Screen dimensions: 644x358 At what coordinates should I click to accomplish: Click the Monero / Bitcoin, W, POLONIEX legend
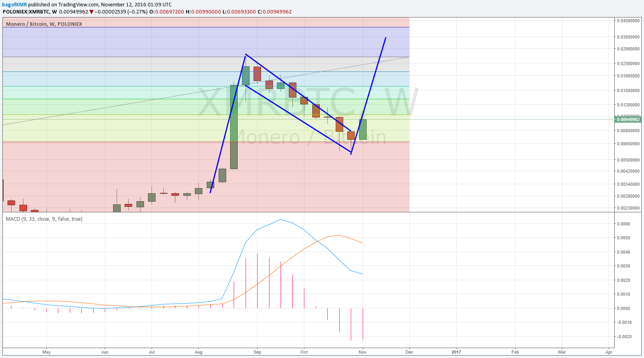[x=44, y=24]
